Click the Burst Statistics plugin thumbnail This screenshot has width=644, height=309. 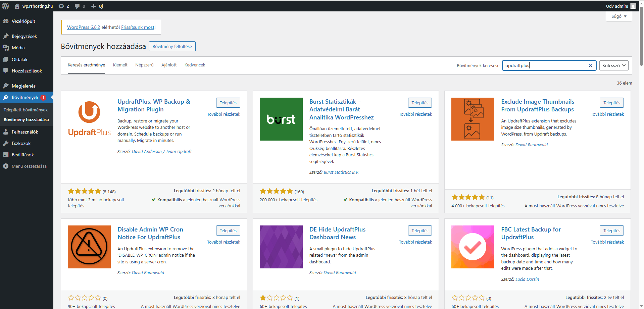(x=281, y=119)
